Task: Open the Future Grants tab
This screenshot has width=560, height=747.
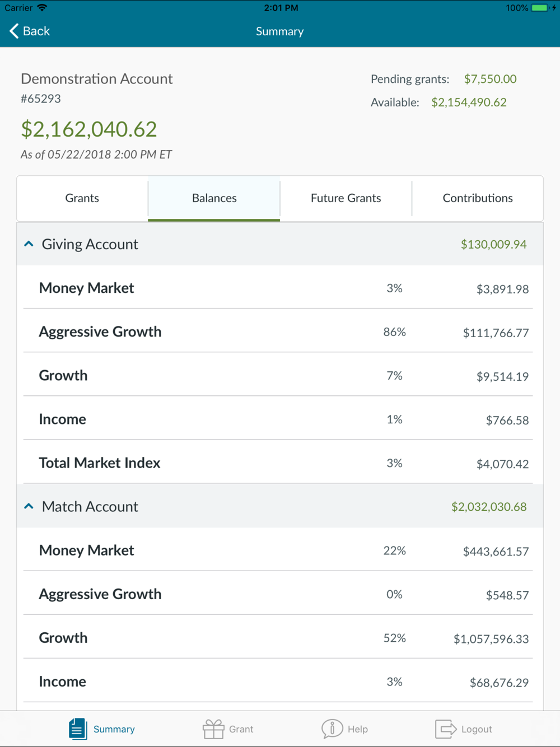Action: [x=346, y=198]
